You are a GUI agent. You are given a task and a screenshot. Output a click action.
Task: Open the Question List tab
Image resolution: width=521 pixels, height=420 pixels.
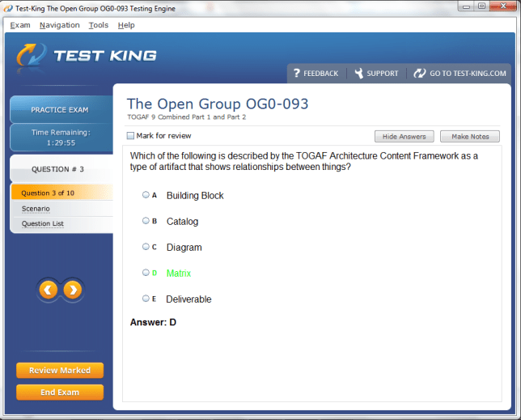(x=43, y=224)
